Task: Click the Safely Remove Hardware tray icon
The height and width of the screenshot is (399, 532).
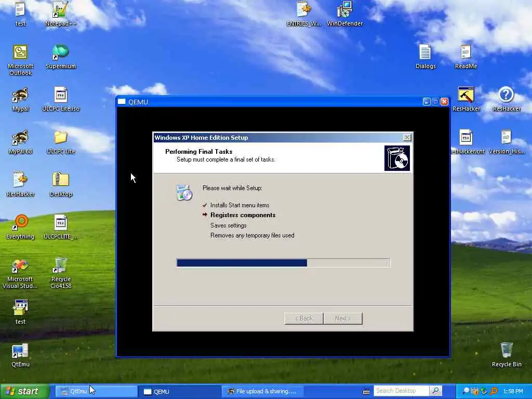Action: [x=485, y=392]
